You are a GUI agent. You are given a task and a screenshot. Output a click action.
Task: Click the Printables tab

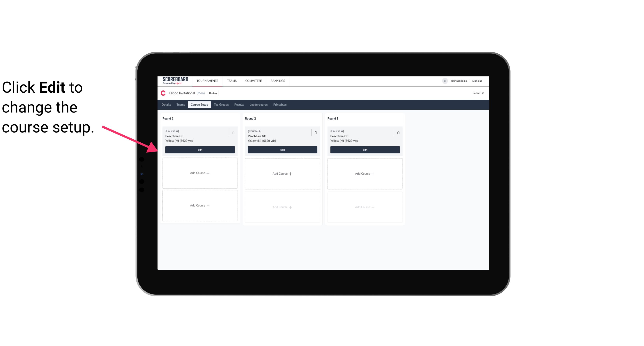280,104
